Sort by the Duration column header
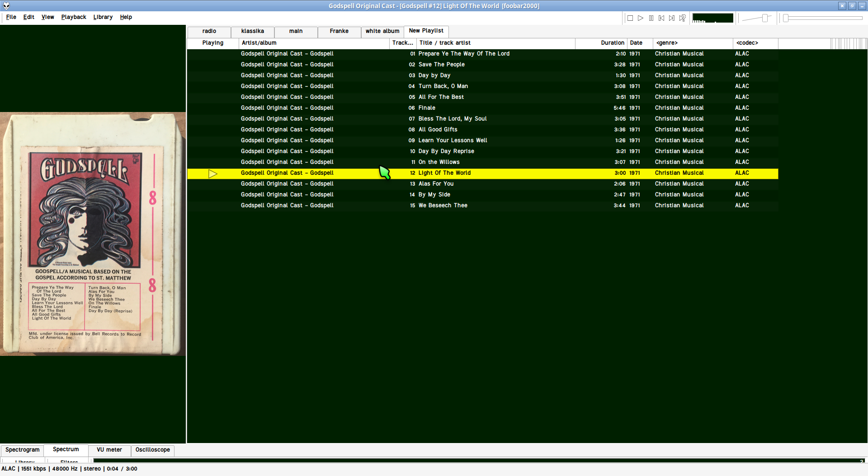 click(x=601, y=43)
